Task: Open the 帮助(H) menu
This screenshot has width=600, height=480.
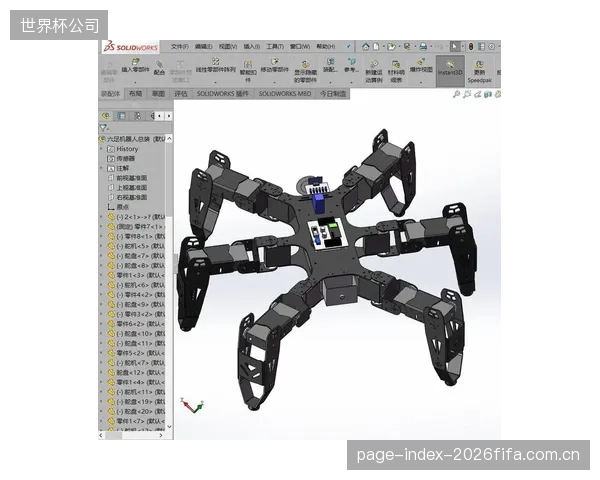Action: coord(326,47)
